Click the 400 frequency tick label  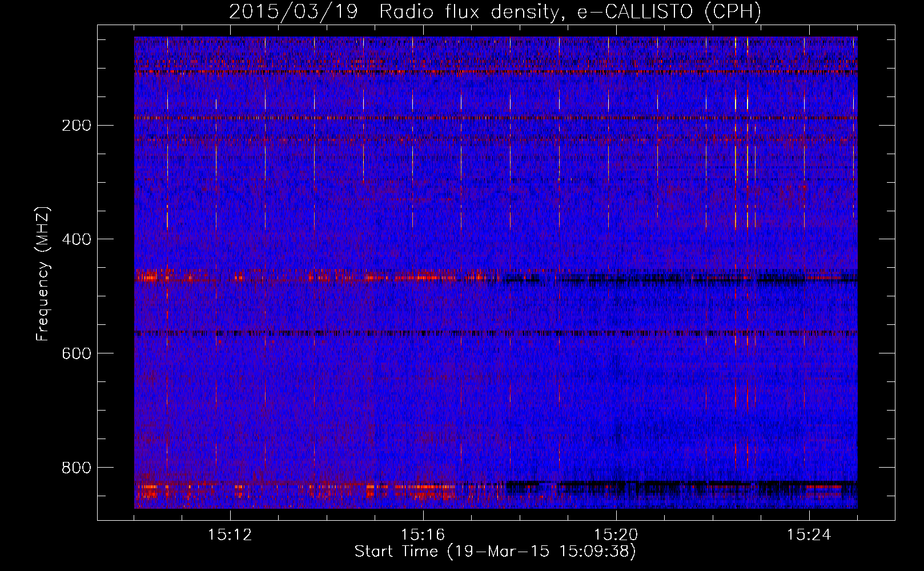point(76,239)
